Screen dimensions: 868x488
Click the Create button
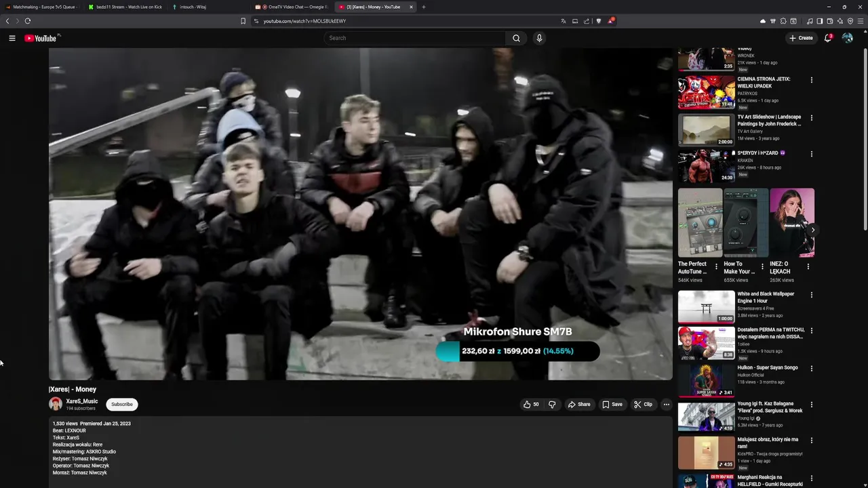click(x=801, y=38)
